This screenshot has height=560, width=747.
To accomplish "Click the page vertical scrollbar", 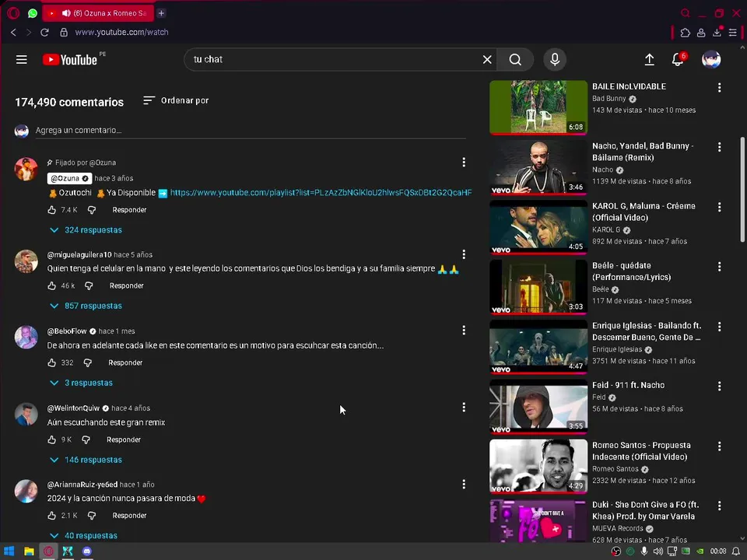I will click(742, 189).
